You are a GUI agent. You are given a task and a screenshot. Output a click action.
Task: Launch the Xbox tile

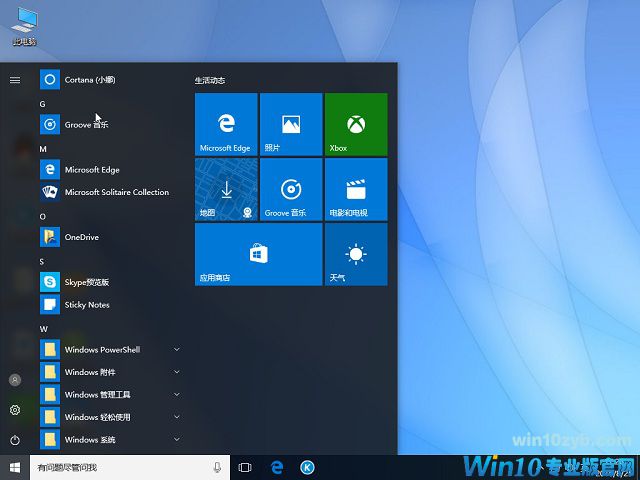pos(355,124)
